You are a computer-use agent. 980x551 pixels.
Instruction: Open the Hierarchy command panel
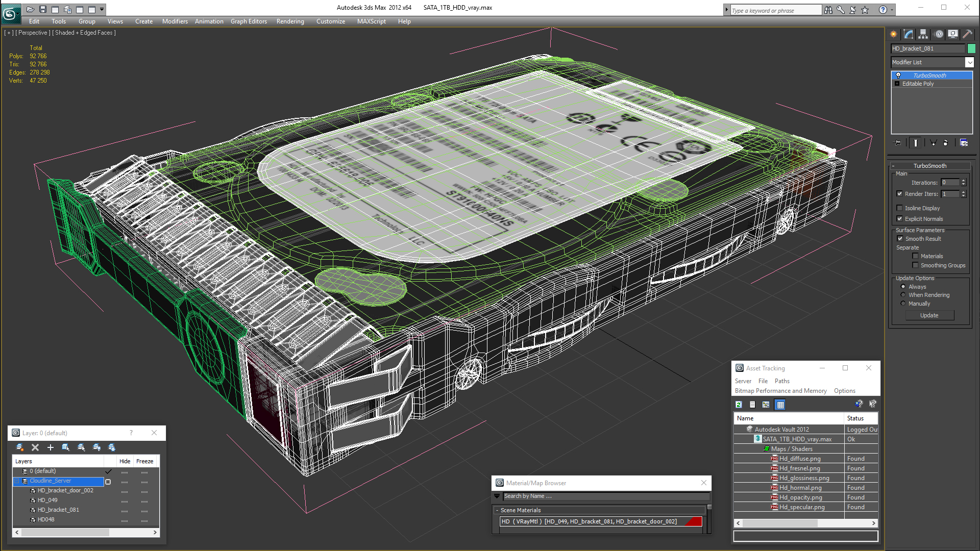tap(923, 34)
